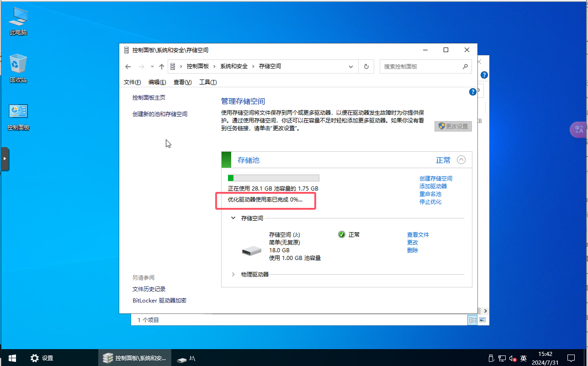The width and height of the screenshot is (588, 366).
Task: Open the 文件(F) menu
Action: pos(132,82)
